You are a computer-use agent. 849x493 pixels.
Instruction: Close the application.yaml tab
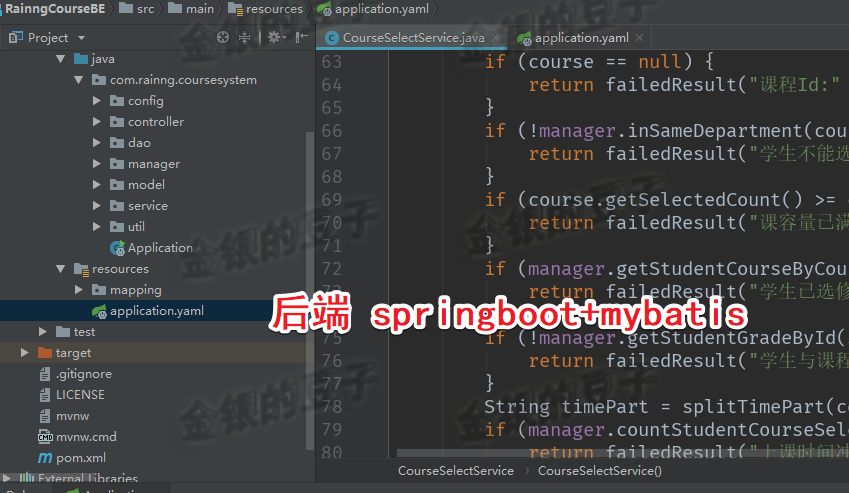pyautogui.click(x=639, y=38)
